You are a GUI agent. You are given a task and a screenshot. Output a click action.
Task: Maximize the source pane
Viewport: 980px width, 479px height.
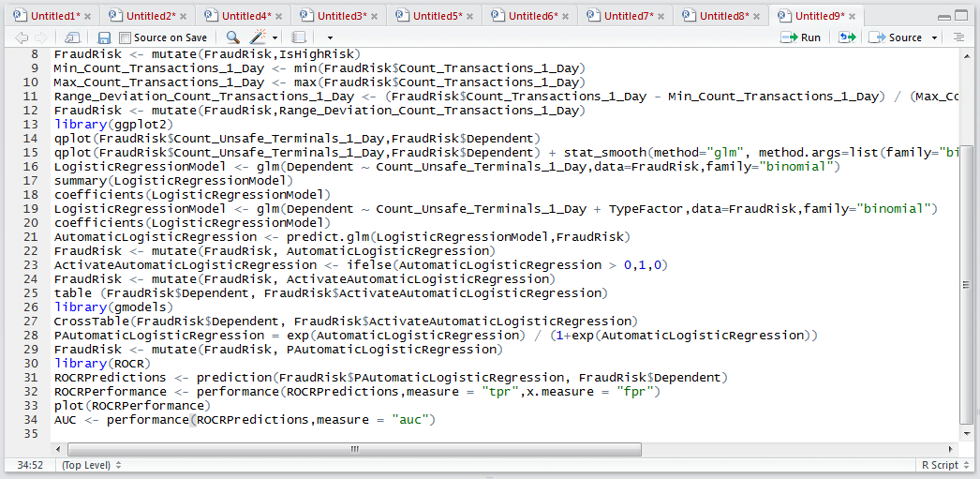click(x=960, y=16)
